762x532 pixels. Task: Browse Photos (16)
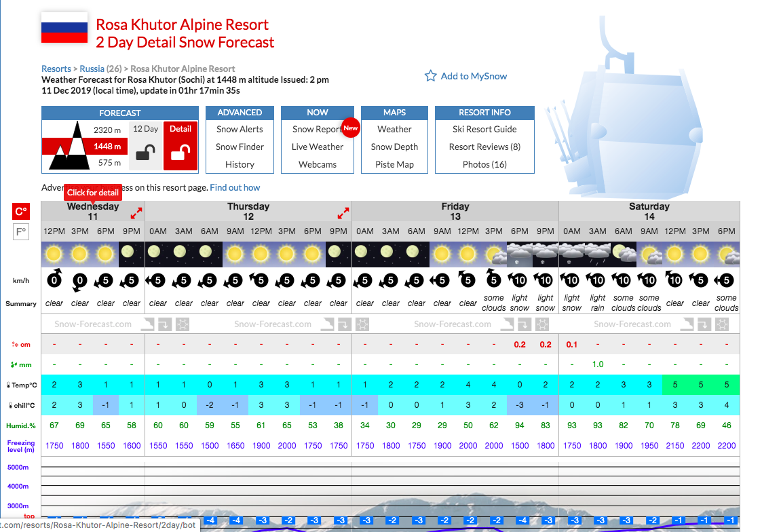[x=484, y=165]
